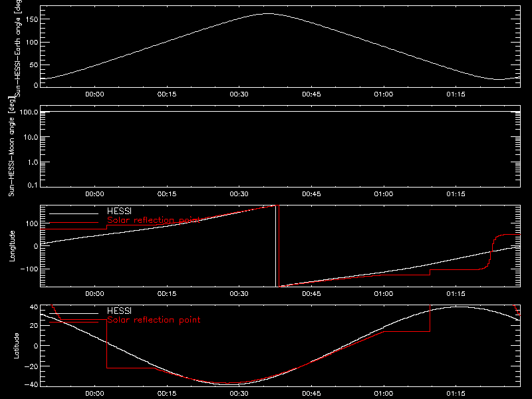532x399 pixels.
Task: Click the Sun-HESSI-Moon angle axis title
Action: (11, 147)
